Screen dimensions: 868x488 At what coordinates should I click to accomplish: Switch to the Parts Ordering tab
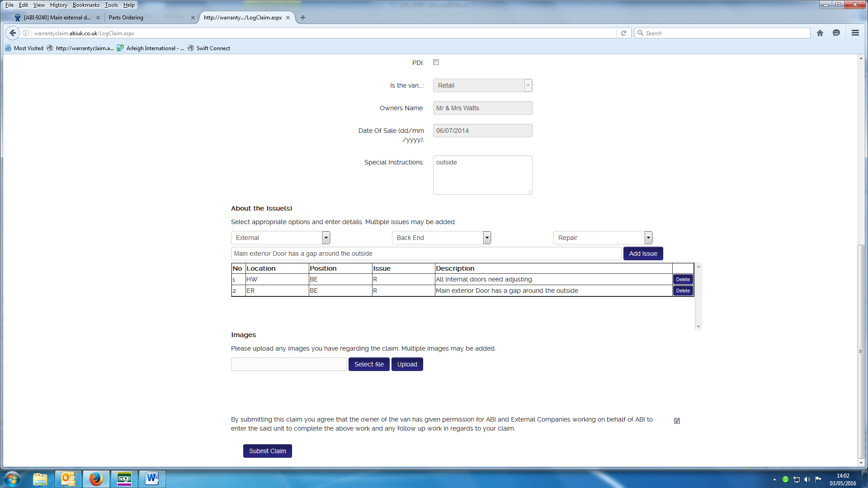pyautogui.click(x=126, y=18)
